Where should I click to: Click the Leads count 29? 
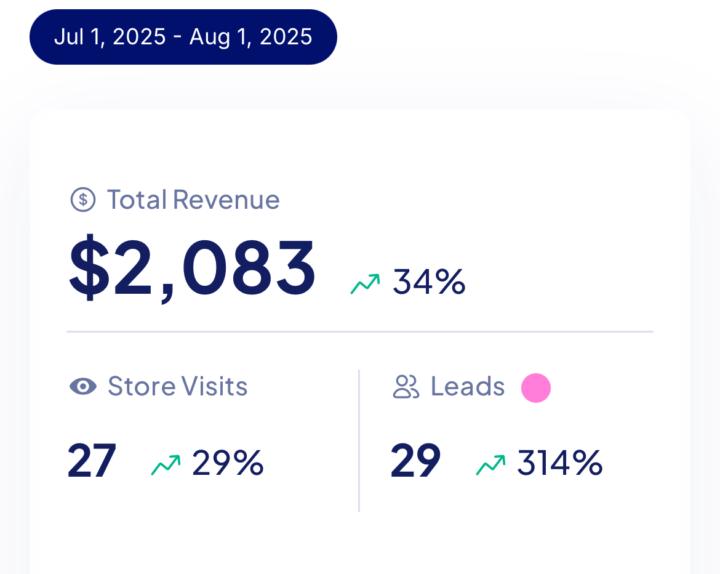[x=415, y=461]
